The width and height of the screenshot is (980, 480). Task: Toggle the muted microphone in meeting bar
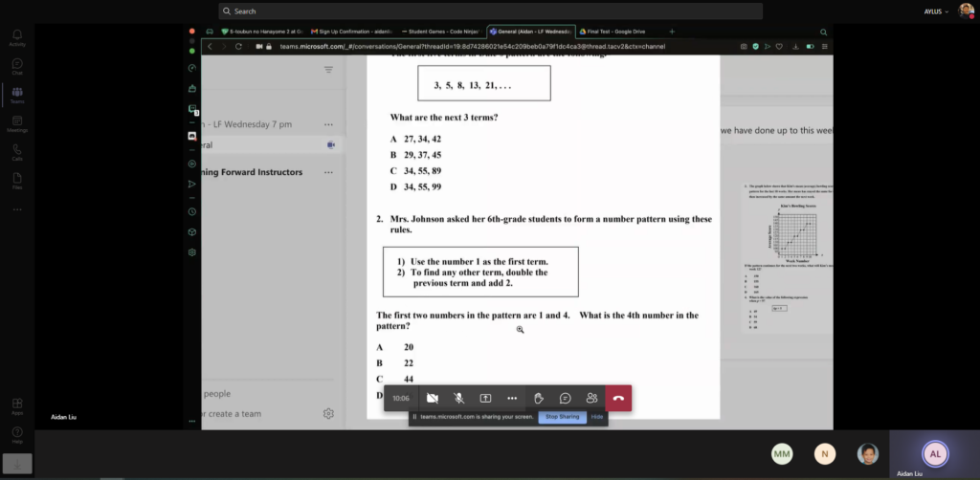click(x=458, y=398)
